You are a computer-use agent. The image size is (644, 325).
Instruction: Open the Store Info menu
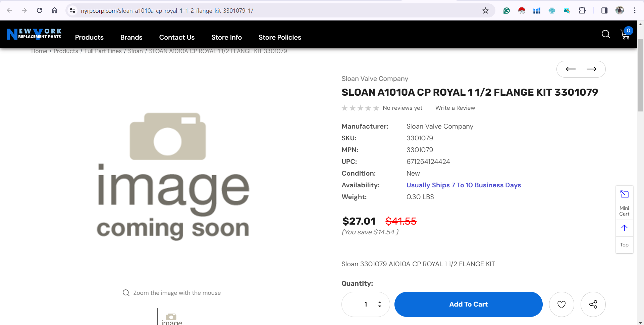tap(226, 37)
